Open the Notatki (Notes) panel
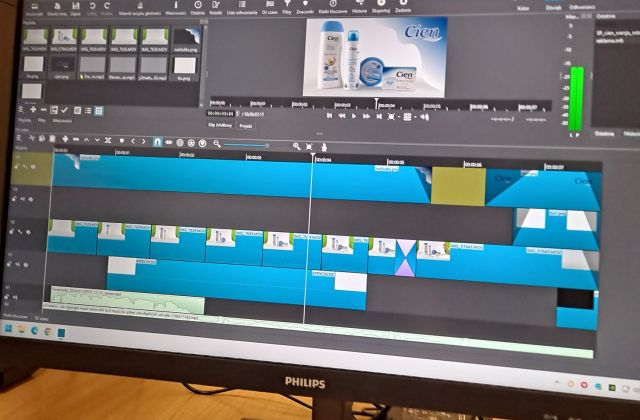The width and height of the screenshot is (640, 420). coord(216,7)
